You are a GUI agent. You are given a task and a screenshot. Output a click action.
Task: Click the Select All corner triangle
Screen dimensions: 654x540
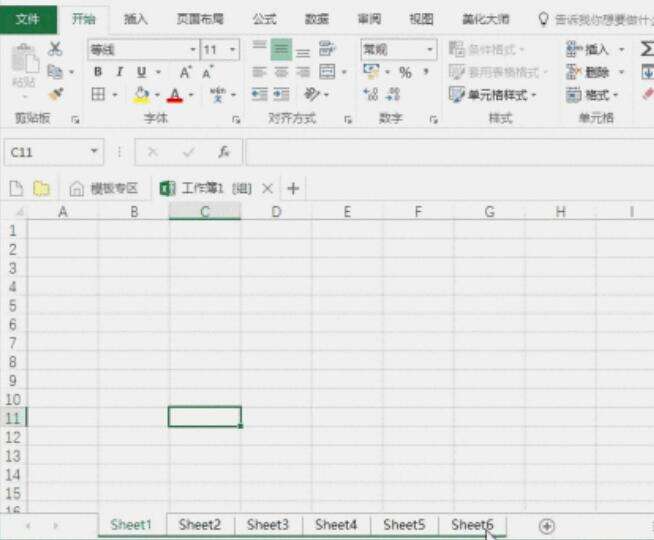(x=19, y=212)
